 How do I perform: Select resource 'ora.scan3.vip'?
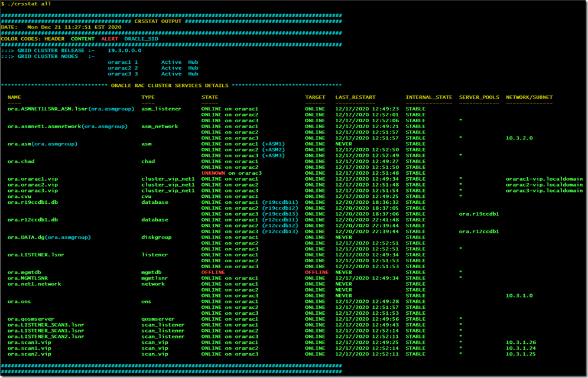(29, 343)
